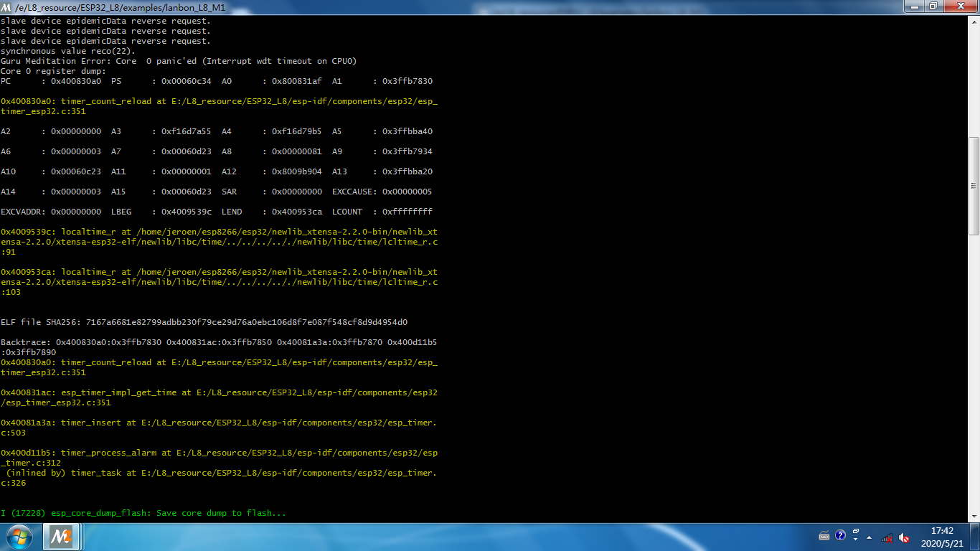Select the MSYS terminal on the taskbar
The height and width of the screenshot is (551, 980).
tap(61, 536)
